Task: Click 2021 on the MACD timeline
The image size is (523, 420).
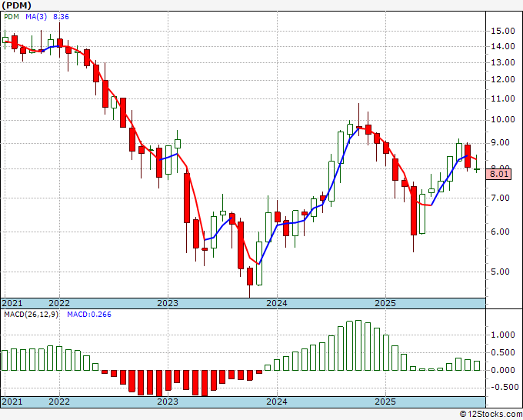Action: tap(12, 402)
